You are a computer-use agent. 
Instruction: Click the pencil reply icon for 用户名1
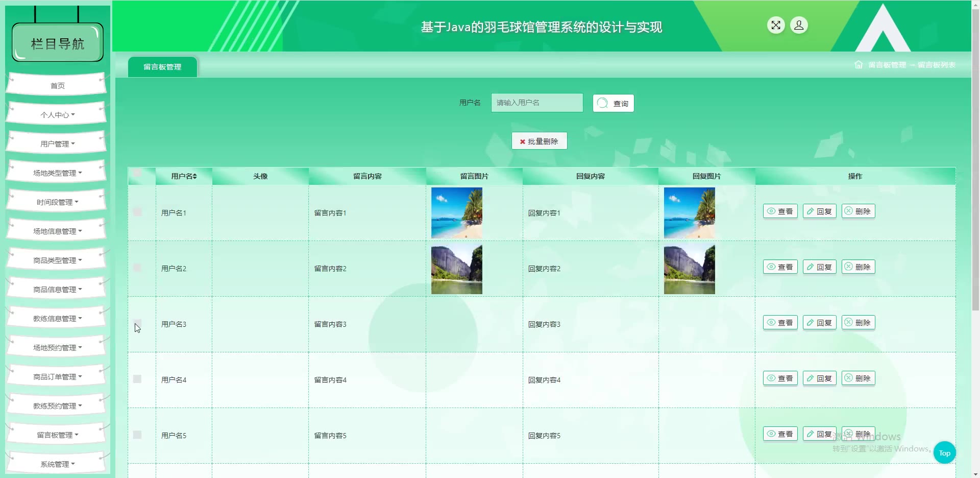[x=810, y=211]
